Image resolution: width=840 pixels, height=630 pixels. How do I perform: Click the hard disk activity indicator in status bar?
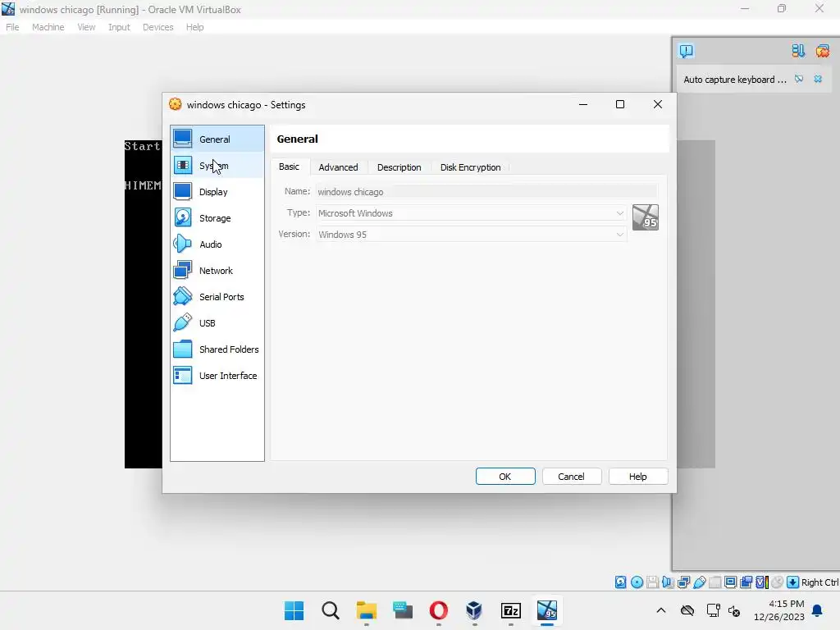(620, 582)
